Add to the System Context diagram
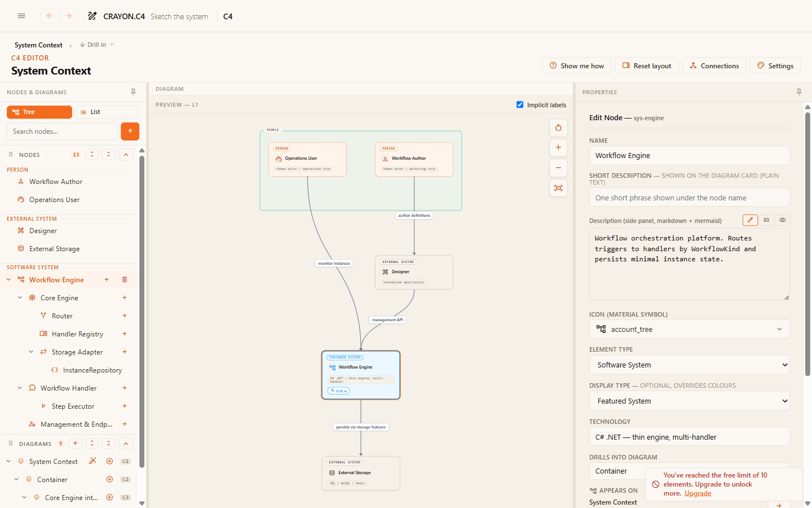 coord(110,461)
